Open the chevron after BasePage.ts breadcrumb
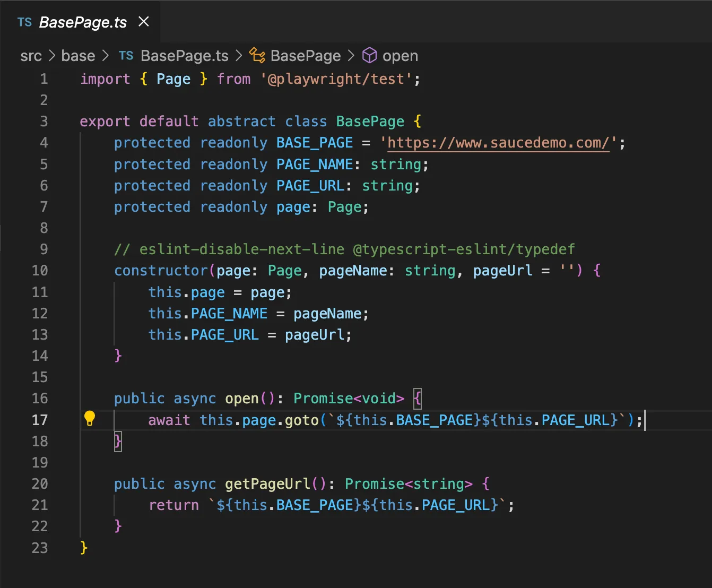This screenshot has width=712, height=588. pyautogui.click(x=238, y=55)
